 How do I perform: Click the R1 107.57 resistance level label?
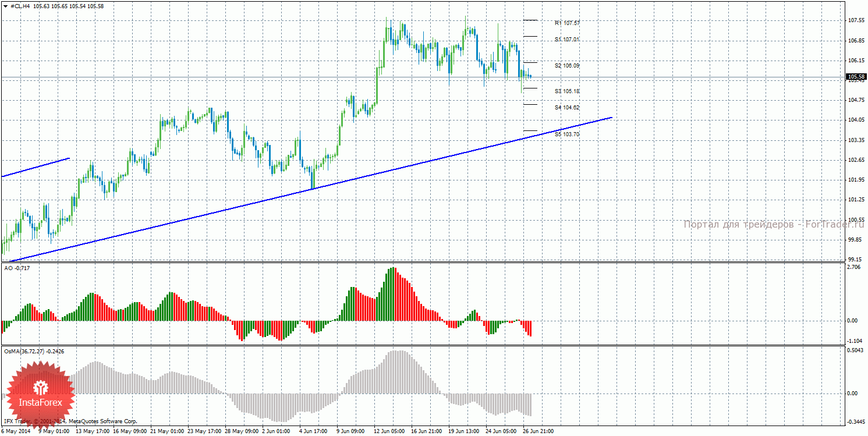pos(567,23)
